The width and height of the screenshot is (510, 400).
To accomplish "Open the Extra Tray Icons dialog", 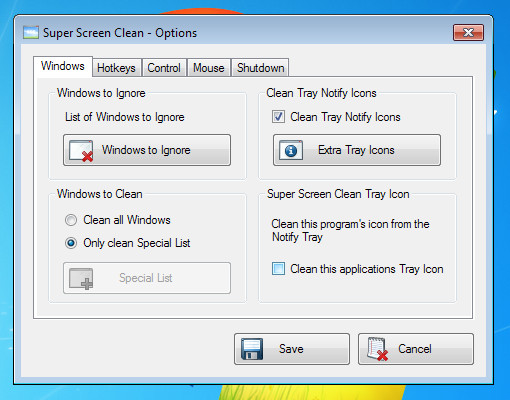I will point(357,150).
